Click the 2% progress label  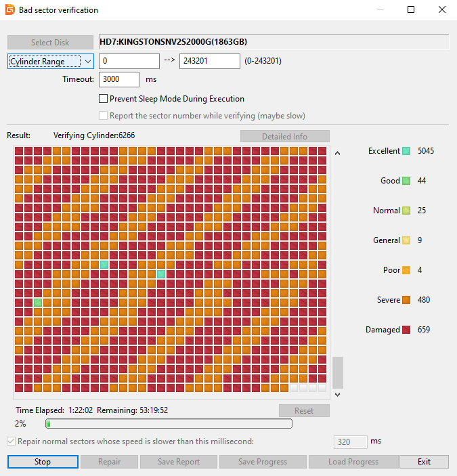coord(20,424)
